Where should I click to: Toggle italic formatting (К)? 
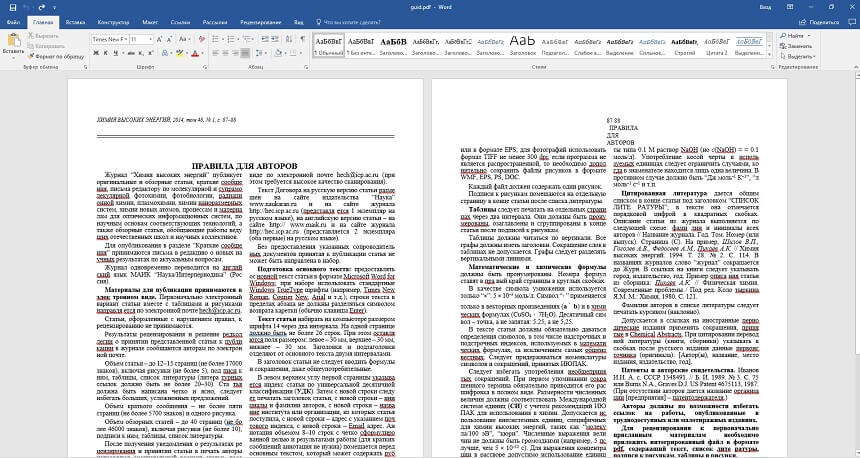coord(107,54)
